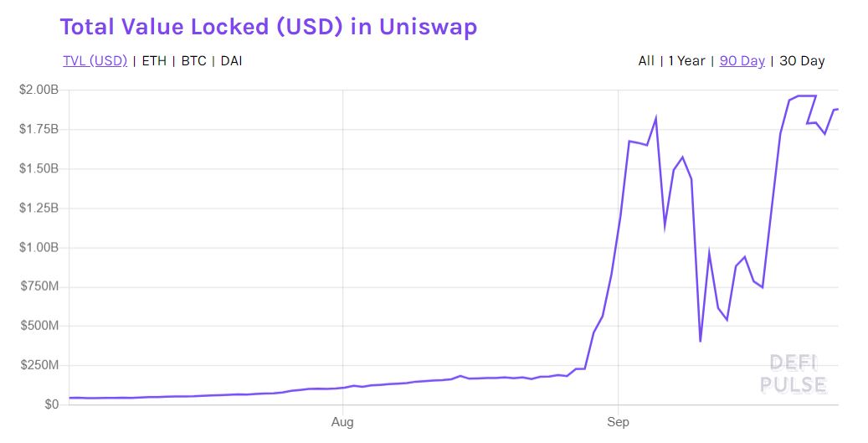
Task: Select the 1 Year time range
Action: [x=686, y=61]
